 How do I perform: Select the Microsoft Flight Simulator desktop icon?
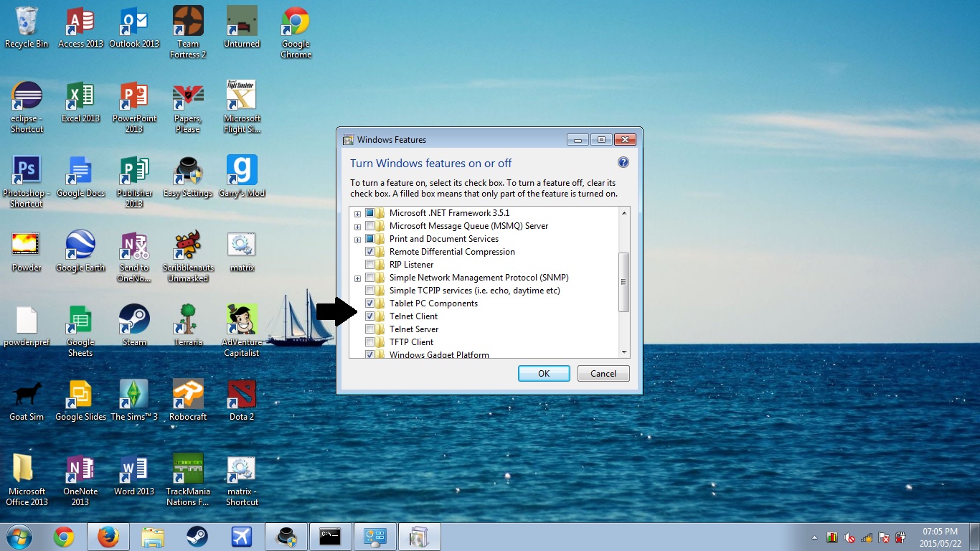point(242,107)
